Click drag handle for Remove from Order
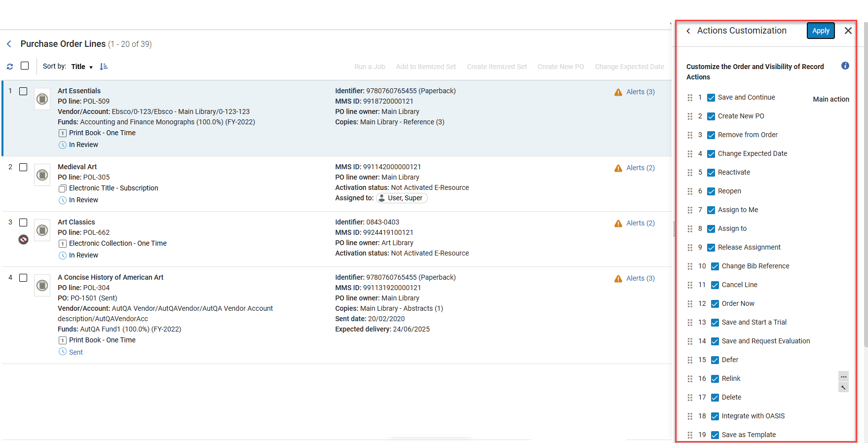 coord(690,135)
